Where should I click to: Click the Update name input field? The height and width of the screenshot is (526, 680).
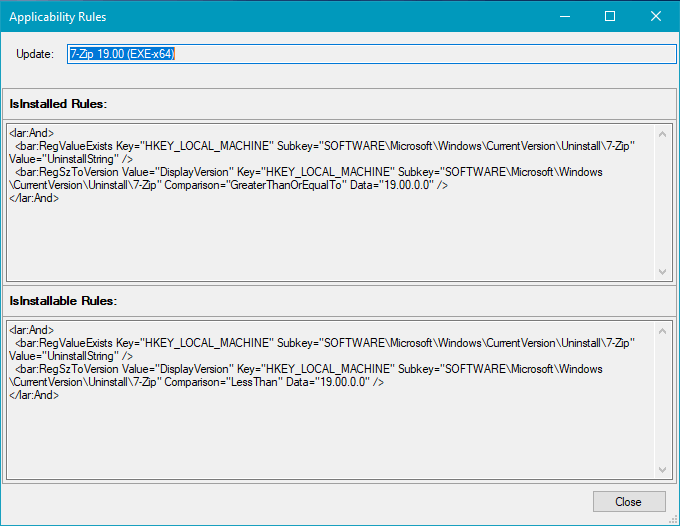coord(372,54)
